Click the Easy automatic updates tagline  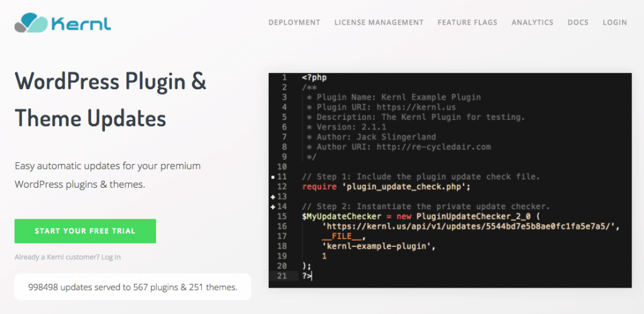108,175
